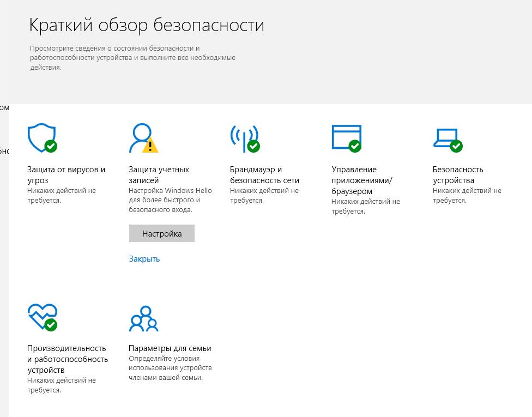Click the Настройка button
Screen dimensions: 532x417
point(162,233)
